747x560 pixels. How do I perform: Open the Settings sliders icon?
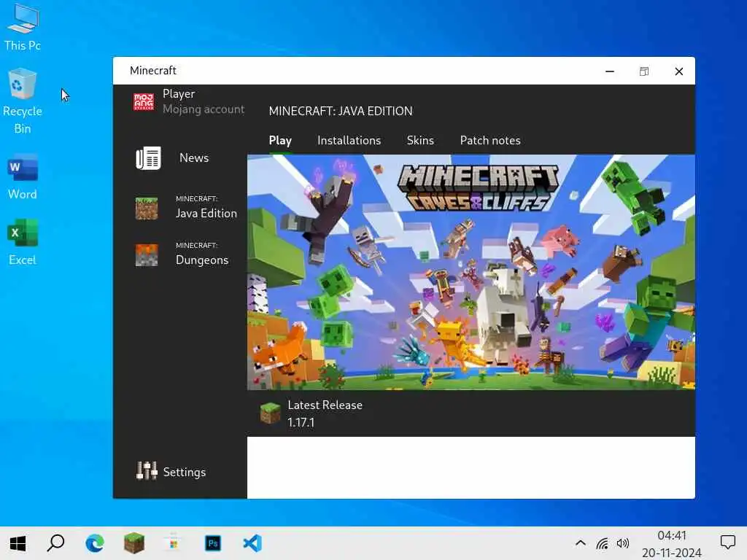point(147,471)
